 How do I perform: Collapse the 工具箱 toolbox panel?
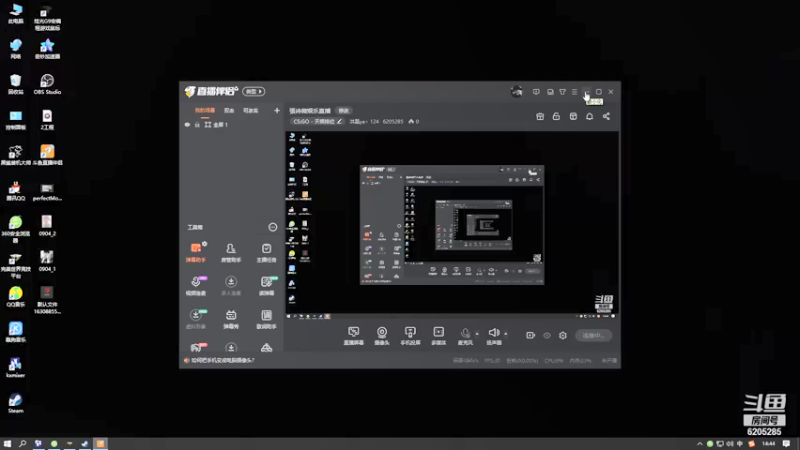(x=272, y=227)
